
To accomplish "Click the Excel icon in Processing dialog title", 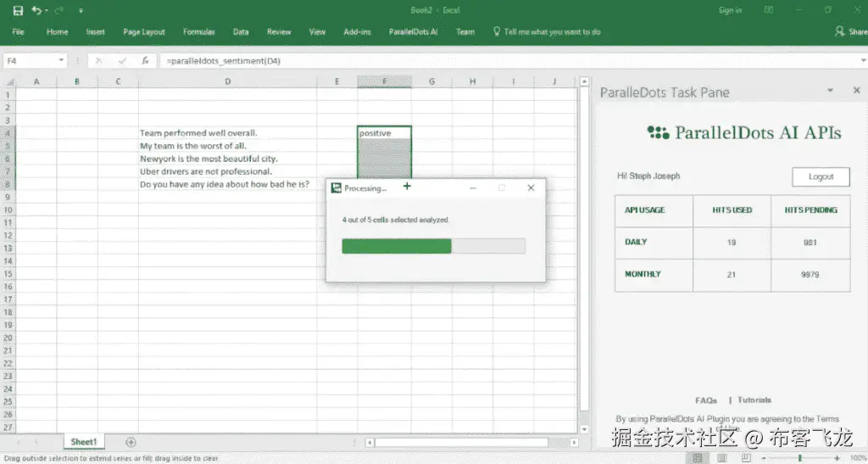I will pos(336,188).
